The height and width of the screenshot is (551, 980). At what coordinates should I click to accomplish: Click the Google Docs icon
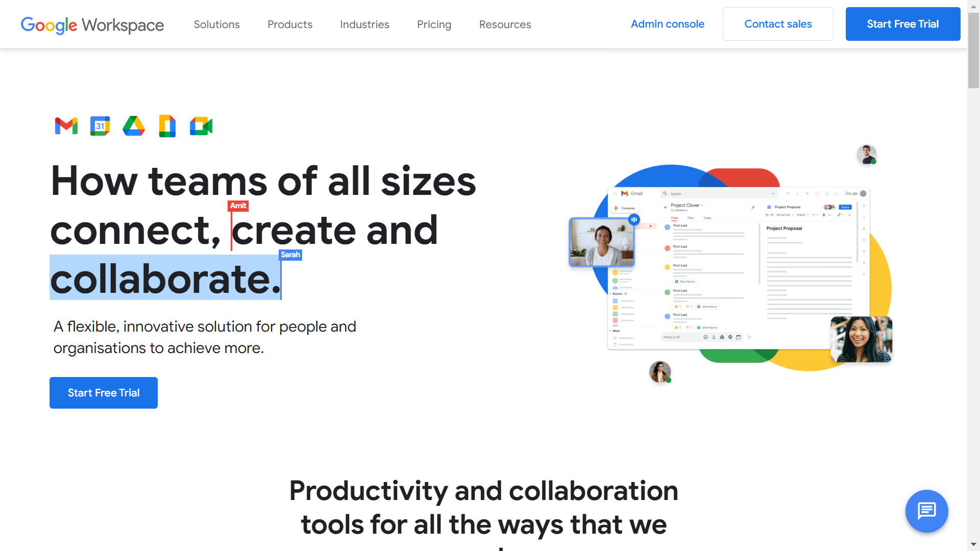pos(167,126)
